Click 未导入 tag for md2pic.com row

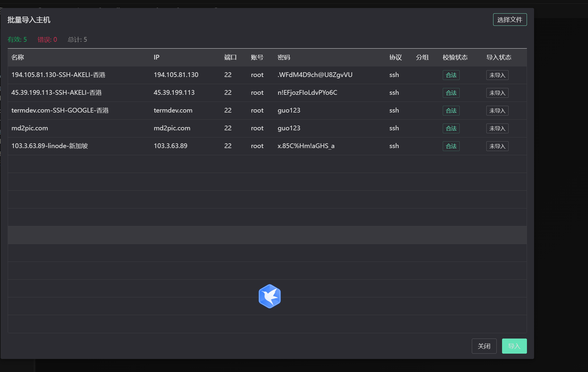tap(497, 128)
